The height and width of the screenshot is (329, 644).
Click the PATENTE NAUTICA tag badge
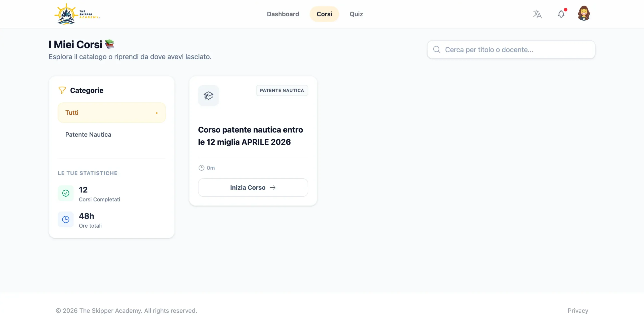[282, 90]
